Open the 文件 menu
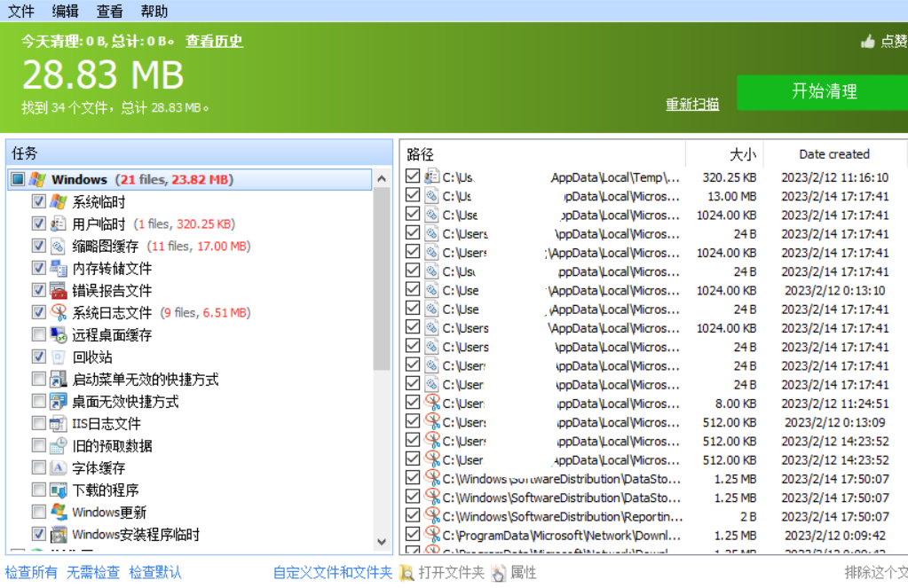The height and width of the screenshot is (588, 908). 21,12
